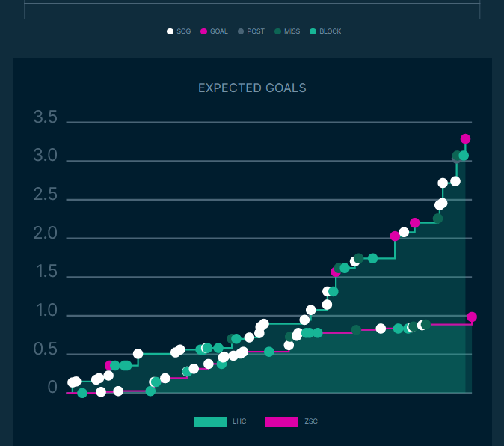
Task: Select the earliest magenta goal marker at left
Action: pyautogui.click(x=110, y=366)
